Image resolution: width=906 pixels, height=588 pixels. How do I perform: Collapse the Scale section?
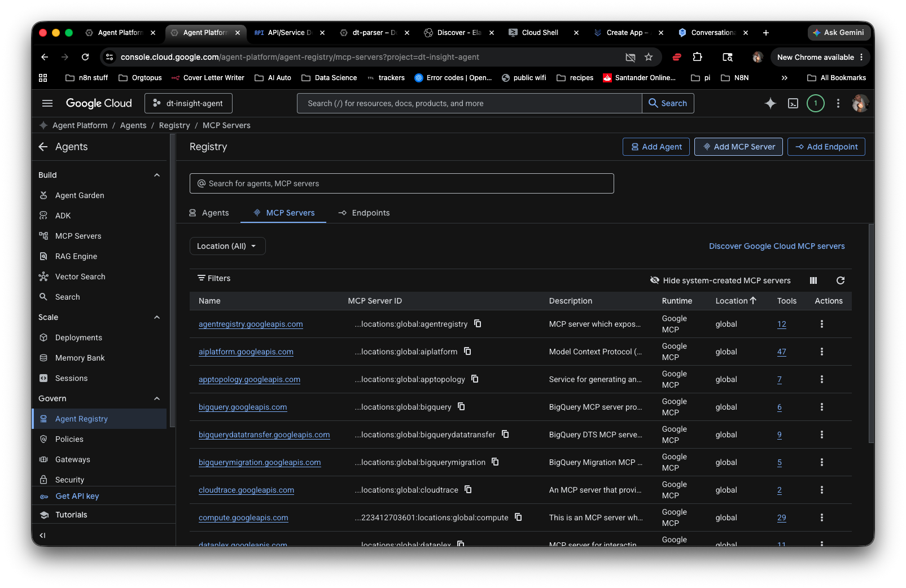coord(157,317)
